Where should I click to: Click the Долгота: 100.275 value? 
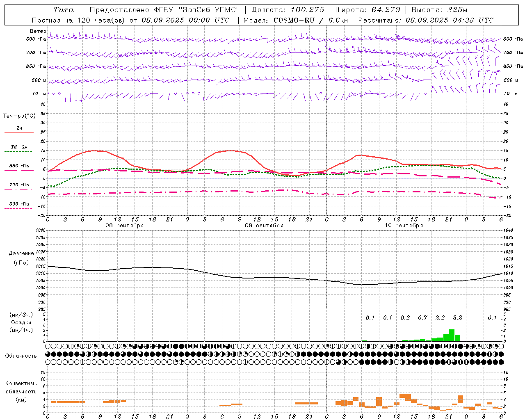[288, 10]
